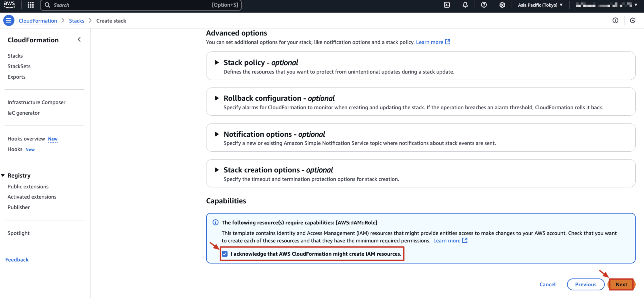
Task: Open the info panel icon
Action: pyautogui.click(x=615, y=21)
